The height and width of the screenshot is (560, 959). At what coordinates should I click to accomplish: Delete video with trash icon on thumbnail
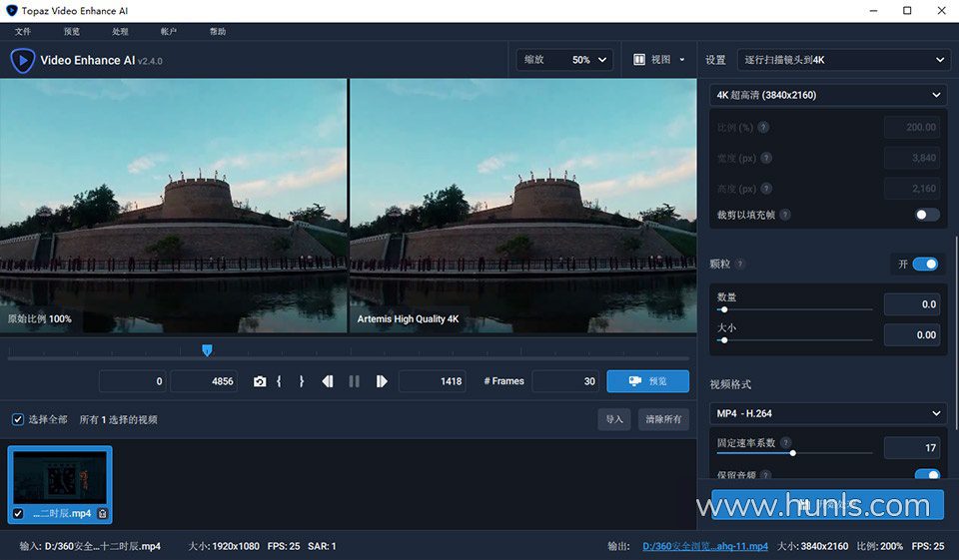pos(103,514)
